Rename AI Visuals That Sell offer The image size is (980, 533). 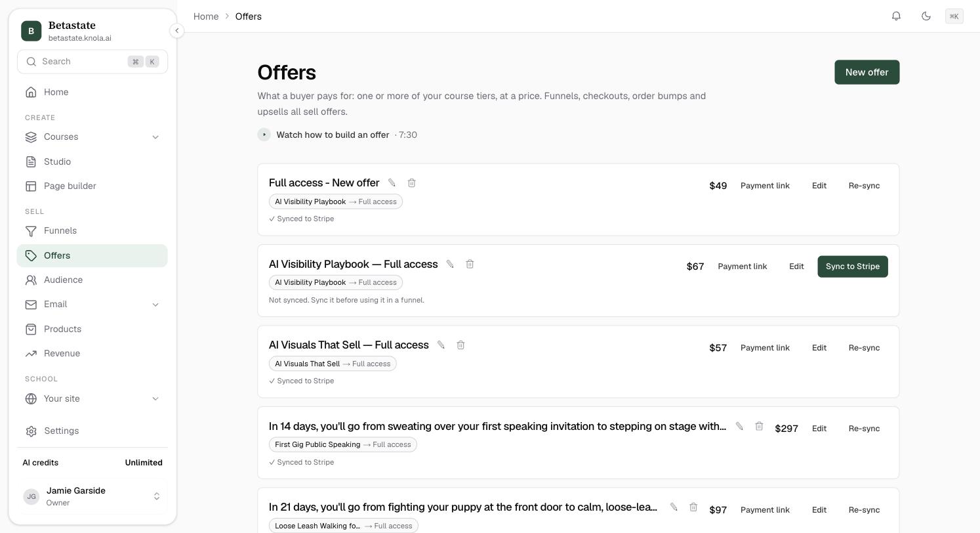pyautogui.click(x=441, y=345)
